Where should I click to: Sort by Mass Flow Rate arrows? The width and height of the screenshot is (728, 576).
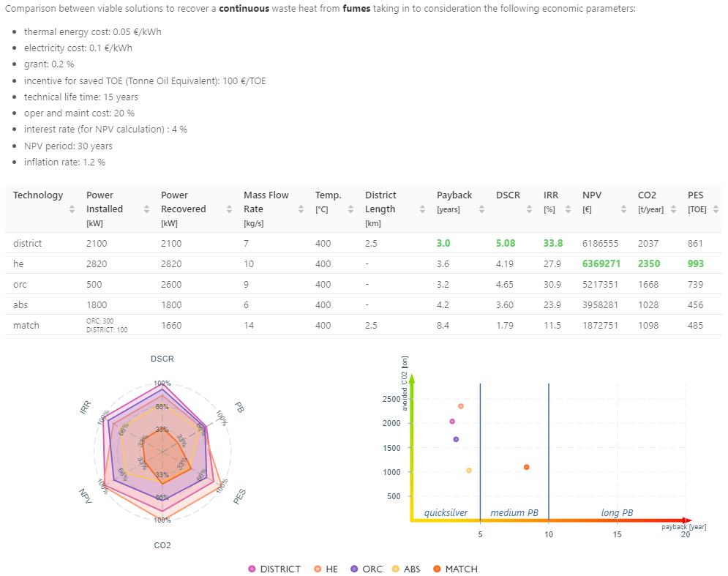(301, 209)
